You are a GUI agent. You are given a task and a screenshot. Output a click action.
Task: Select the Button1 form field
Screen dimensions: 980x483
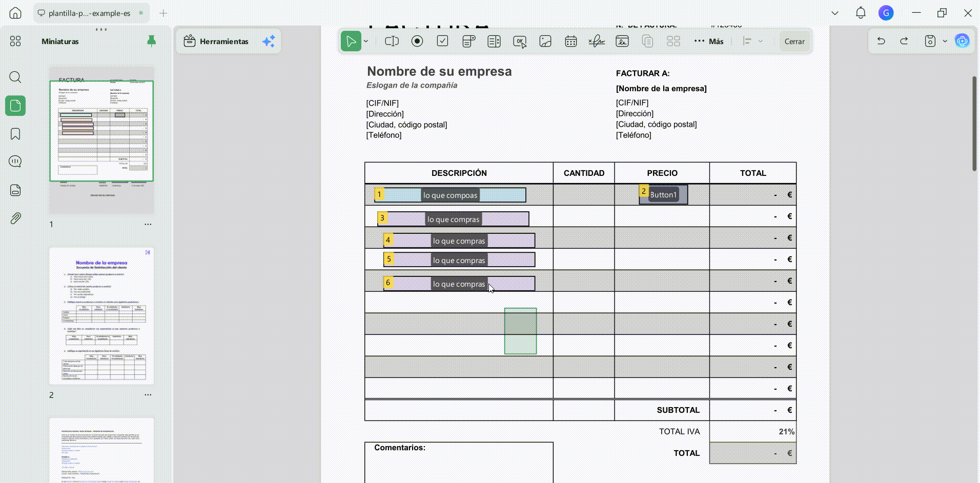point(663,195)
